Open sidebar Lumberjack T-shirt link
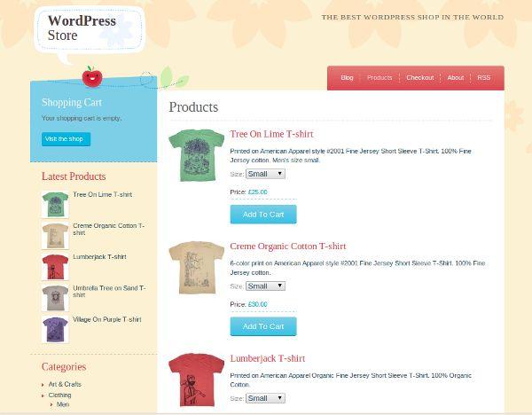 pos(99,257)
